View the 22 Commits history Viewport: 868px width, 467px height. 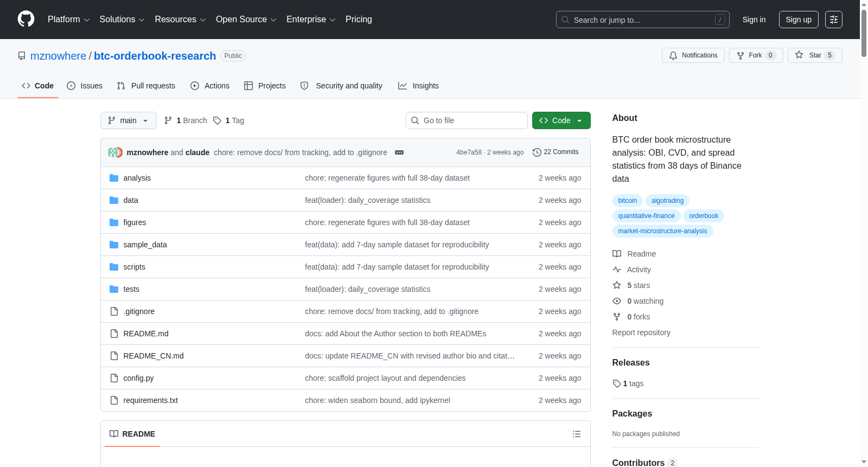556,152
